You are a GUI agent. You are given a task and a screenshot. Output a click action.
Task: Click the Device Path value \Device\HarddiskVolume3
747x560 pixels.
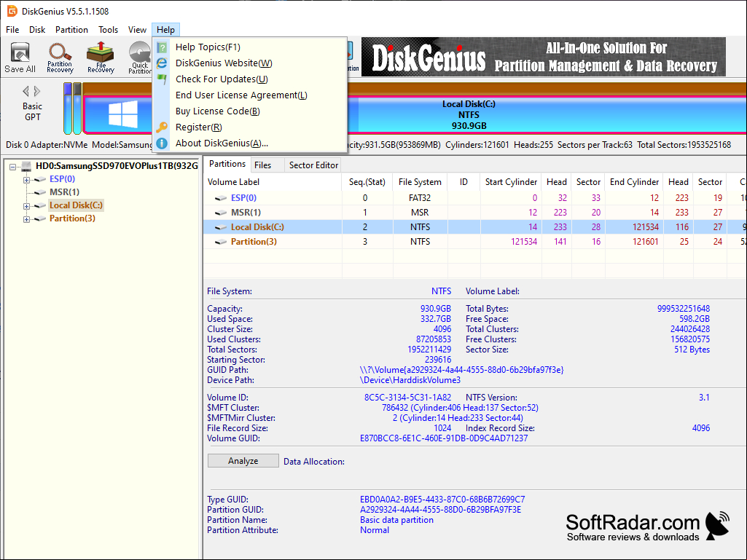click(x=410, y=380)
